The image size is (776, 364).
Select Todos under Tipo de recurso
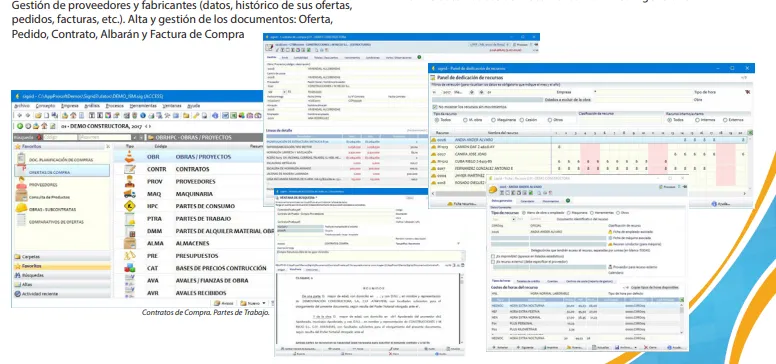tap(436, 120)
